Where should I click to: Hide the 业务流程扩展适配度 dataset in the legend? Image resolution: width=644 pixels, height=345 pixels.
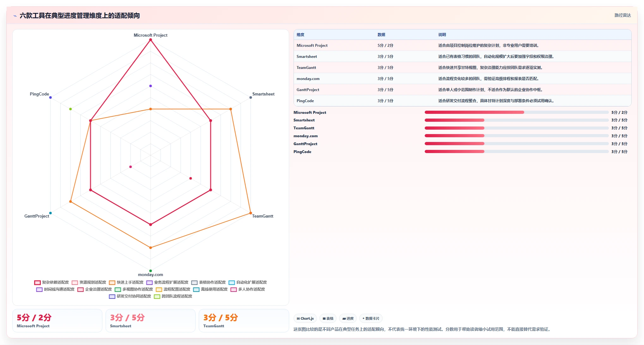point(167,282)
